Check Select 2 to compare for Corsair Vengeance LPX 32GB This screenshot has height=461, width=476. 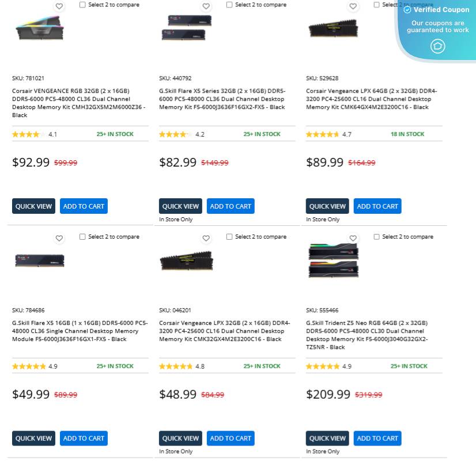click(229, 236)
